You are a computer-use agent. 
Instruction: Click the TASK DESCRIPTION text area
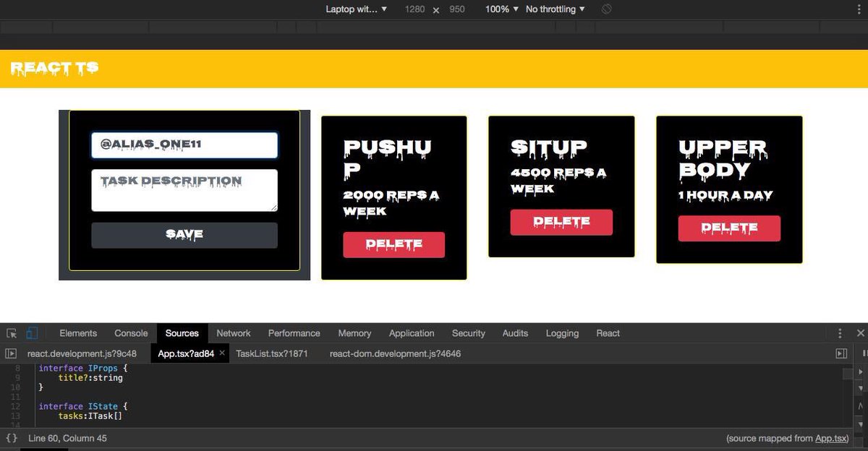pos(184,189)
